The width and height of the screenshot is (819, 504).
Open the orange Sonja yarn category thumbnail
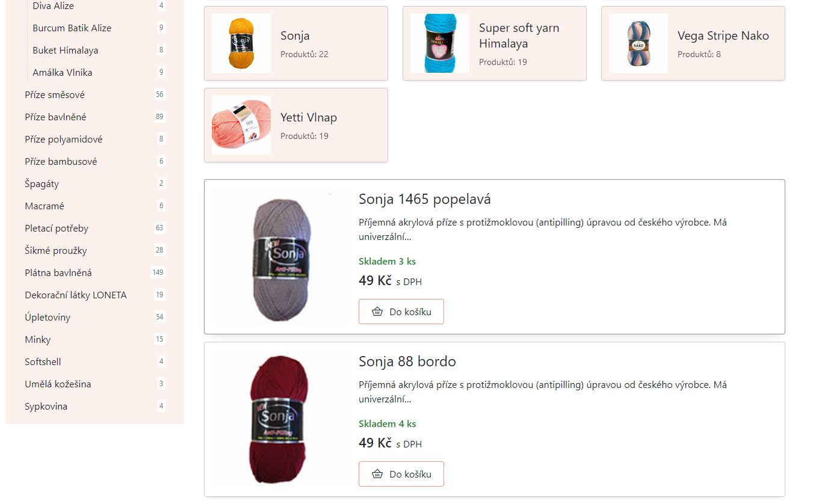click(x=241, y=43)
